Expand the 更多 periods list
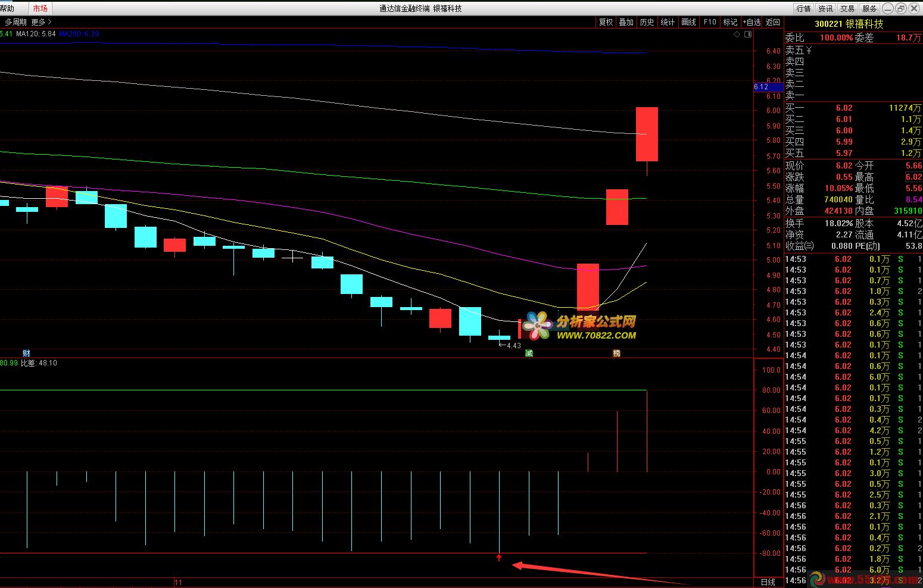The image size is (923, 588). 41,22
